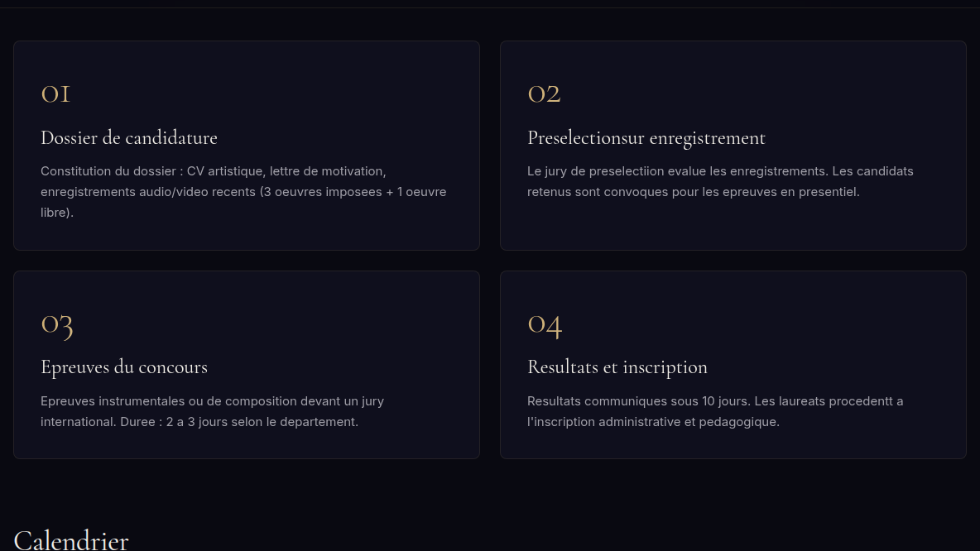Click the text 2 a 3 jours
980x551 pixels.
click(x=197, y=422)
